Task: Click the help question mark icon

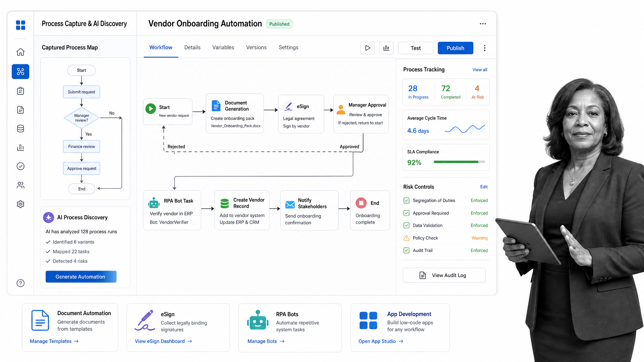Action: tap(20, 283)
